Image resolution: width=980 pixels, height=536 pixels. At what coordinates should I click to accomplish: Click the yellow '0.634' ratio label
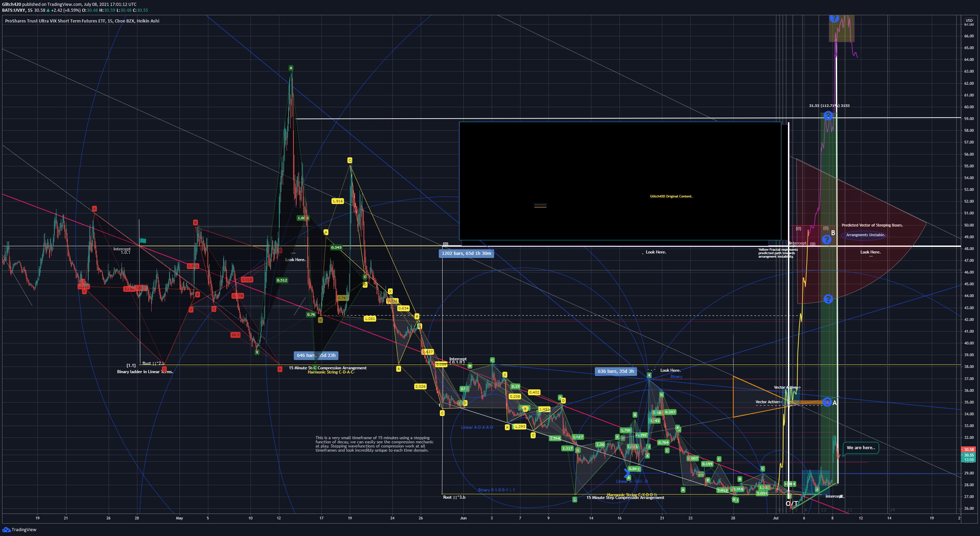pyautogui.click(x=403, y=308)
